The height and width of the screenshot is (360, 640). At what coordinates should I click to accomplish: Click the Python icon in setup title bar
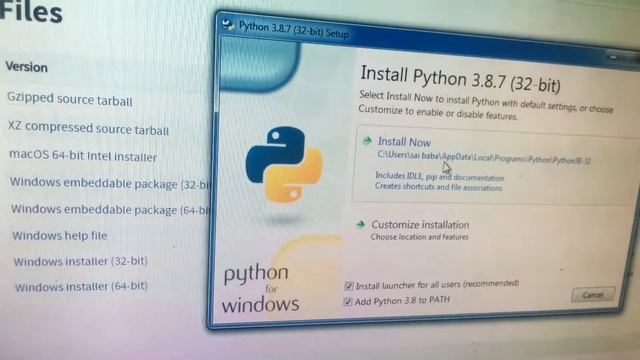coord(227,24)
